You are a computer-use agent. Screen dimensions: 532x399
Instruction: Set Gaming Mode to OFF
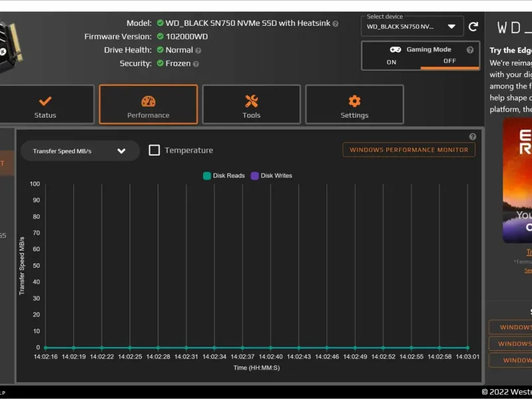[450, 61]
